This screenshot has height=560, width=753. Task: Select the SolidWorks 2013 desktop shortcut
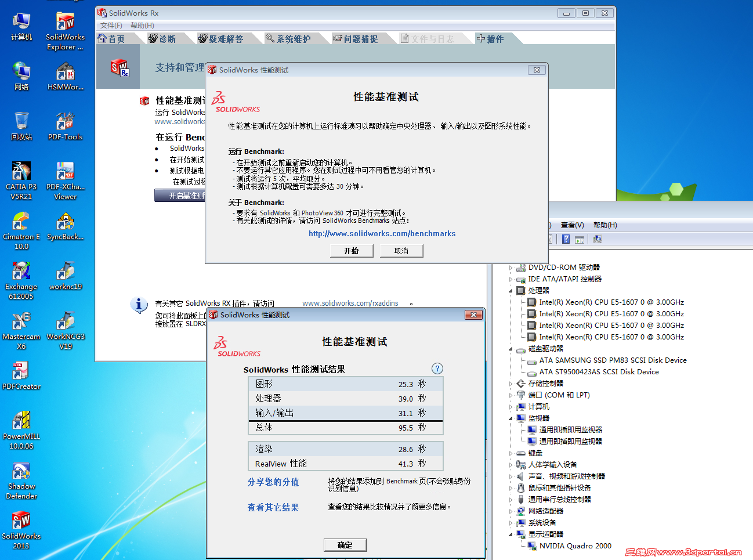pyautogui.click(x=21, y=530)
